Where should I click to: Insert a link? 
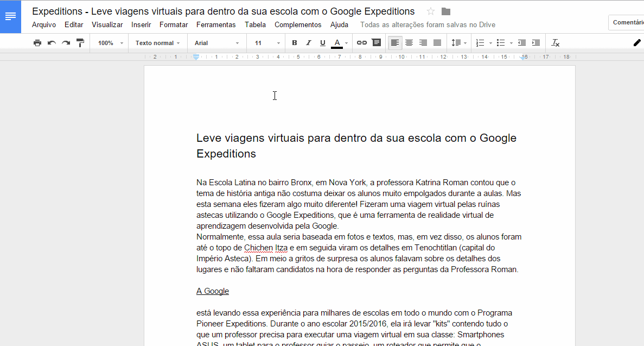361,43
